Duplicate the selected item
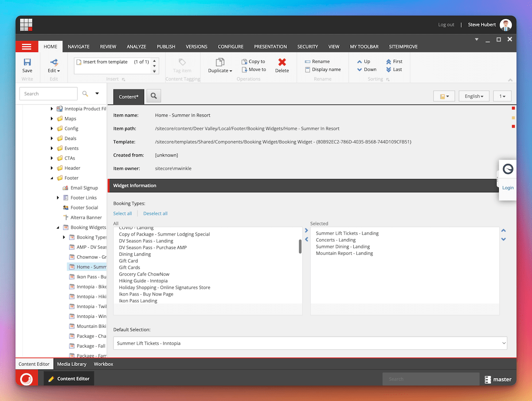The height and width of the screenshot is (401, 532). (220, 65)
